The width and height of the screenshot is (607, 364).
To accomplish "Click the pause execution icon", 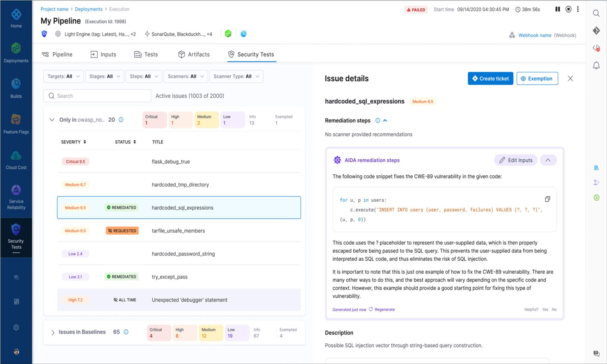I will click(x=558, y=9).
